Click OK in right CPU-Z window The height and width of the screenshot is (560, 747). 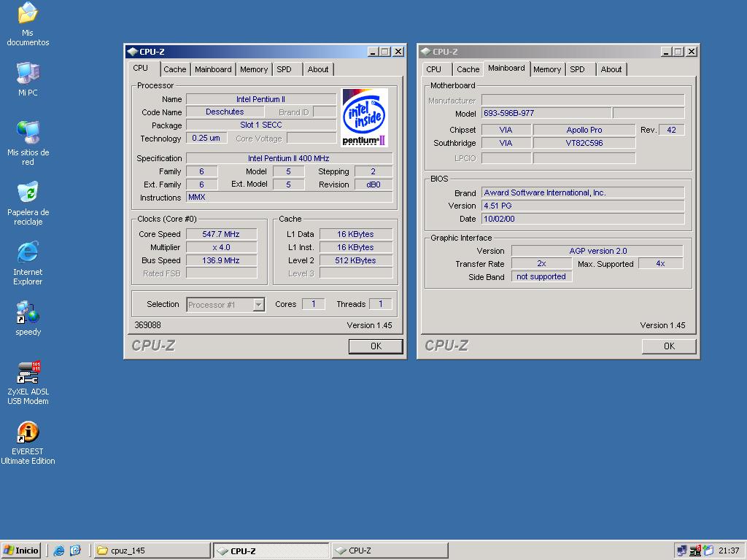pos(669,346)
